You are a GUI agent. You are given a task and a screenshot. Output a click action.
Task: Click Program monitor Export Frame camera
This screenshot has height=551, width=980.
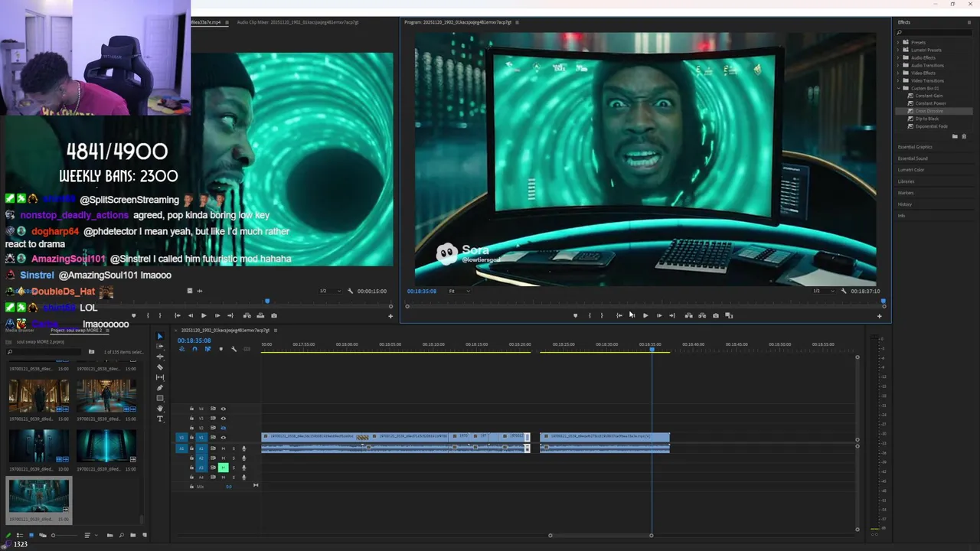point(716,315)
